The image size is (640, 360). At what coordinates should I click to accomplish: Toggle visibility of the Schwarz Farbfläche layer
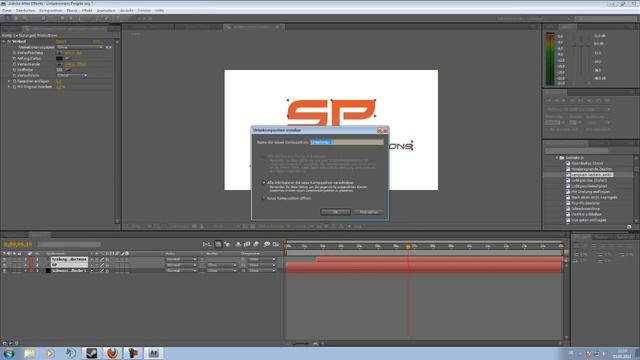(x=4, y=271)
